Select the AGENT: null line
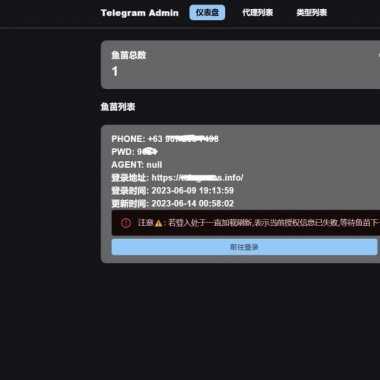 coord(137,165)
